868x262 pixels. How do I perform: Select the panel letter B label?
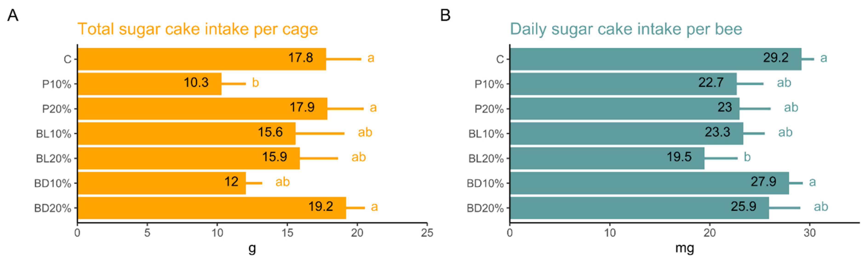pos(445,15)
